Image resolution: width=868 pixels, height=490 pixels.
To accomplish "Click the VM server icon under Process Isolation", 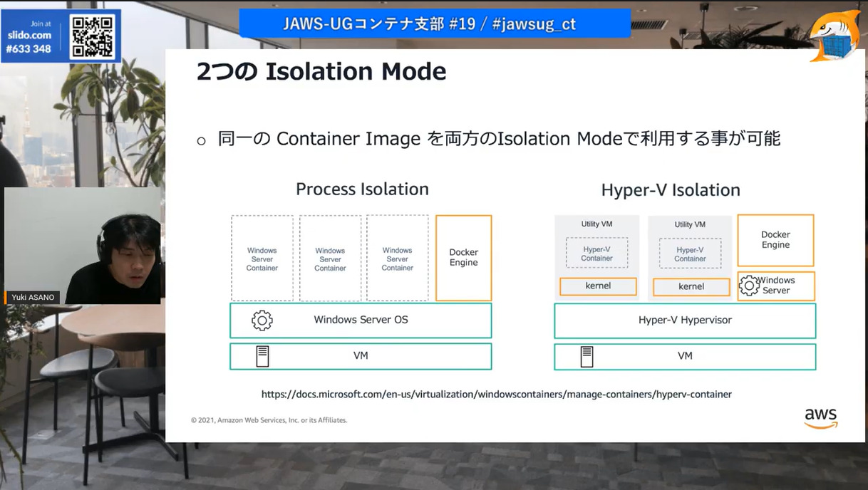I will [x=264, y=355].
